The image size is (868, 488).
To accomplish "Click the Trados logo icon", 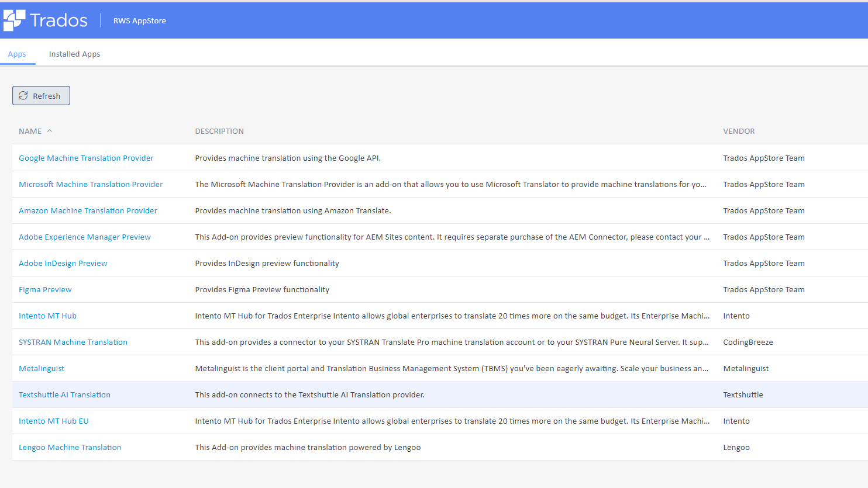I will [15, 20].
